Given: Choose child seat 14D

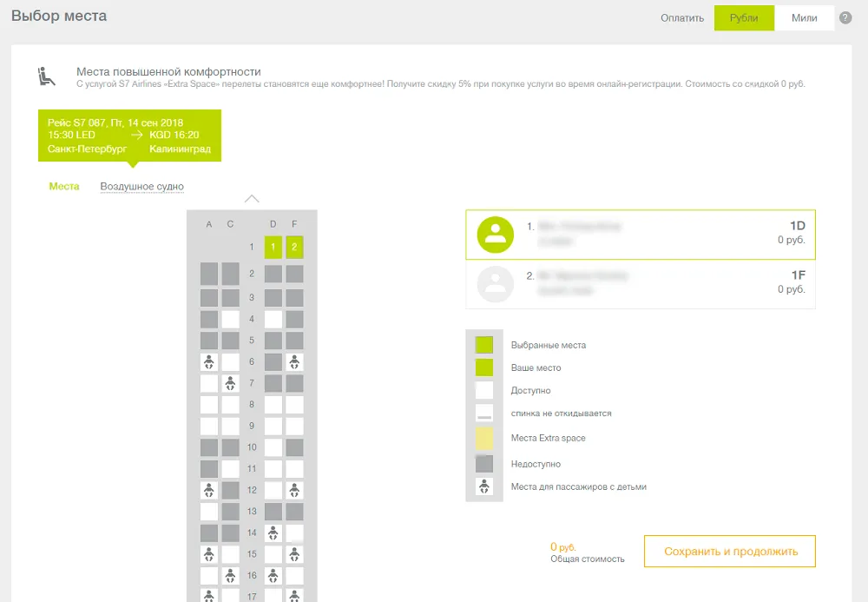Looking at the screenshot, I should click(273, 533).
